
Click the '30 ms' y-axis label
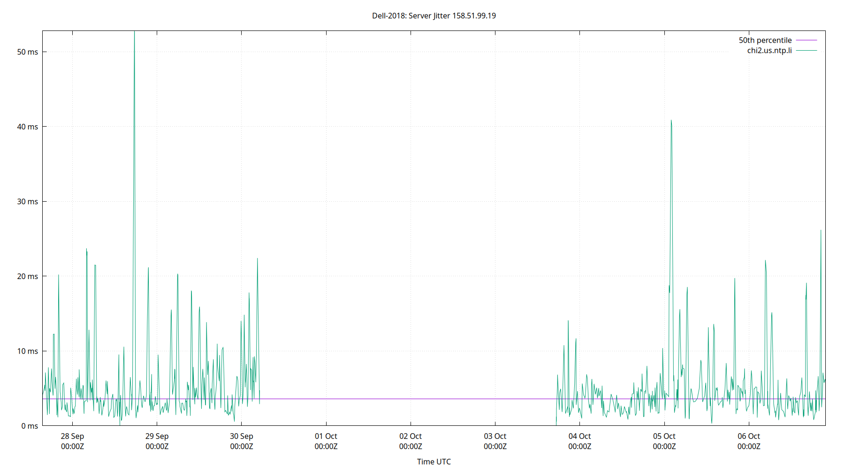click(28, 202)
